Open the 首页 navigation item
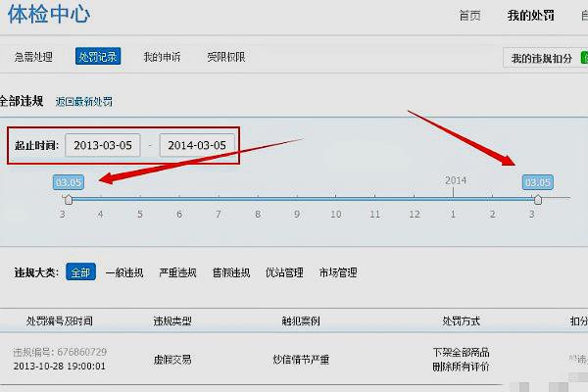588x392 pixels. 469,17
